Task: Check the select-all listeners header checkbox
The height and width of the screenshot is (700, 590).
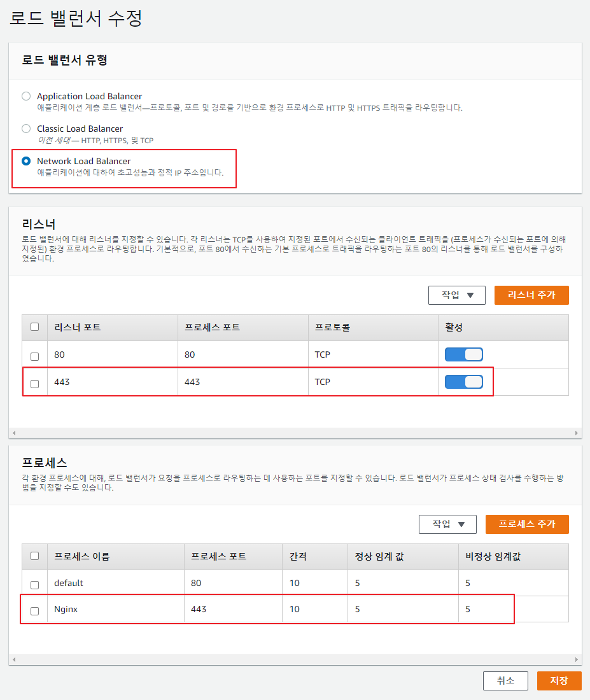Action: coord(35,327)
